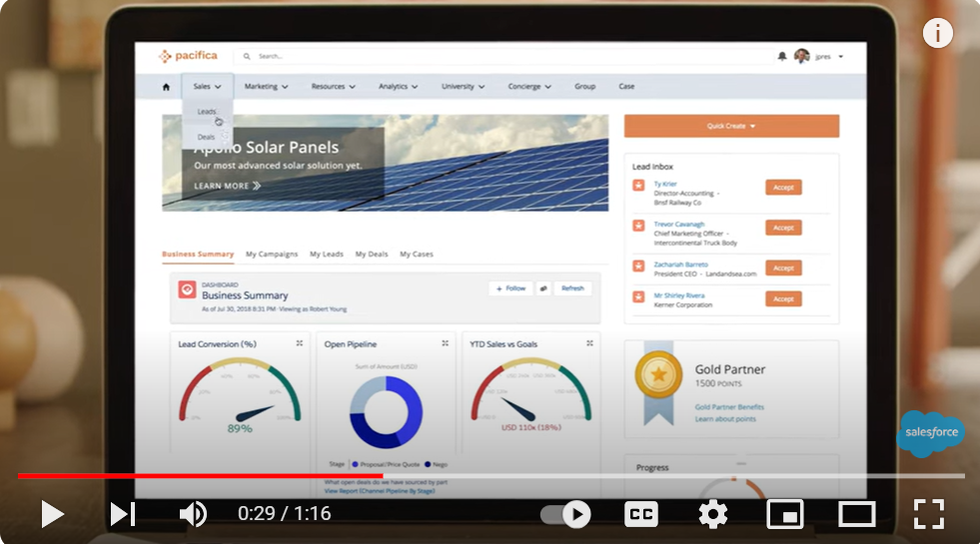Screen dimensions: 980x544
Task: Switch to My Campaigns tab
Action: (272, 255)
